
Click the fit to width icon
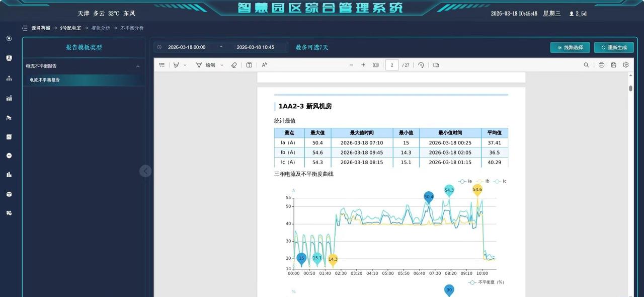[375, 65]
